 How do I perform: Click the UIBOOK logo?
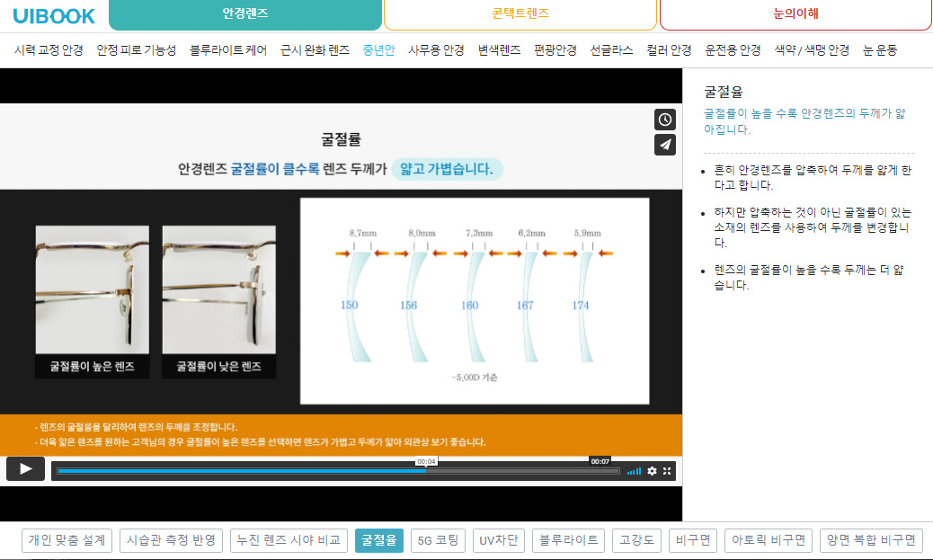[54, 15]
